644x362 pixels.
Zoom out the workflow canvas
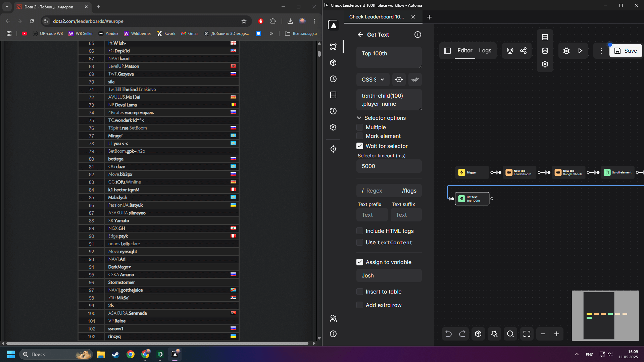tap(543, 334)
